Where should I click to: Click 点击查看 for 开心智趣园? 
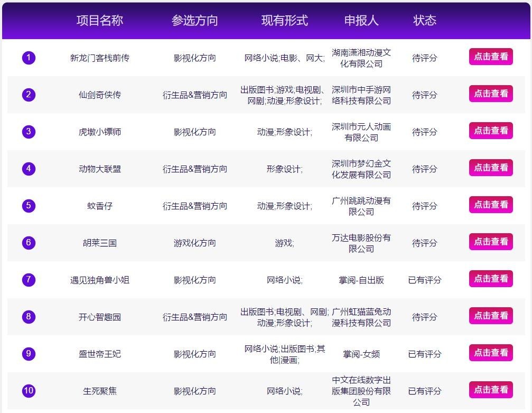point(491,316)
